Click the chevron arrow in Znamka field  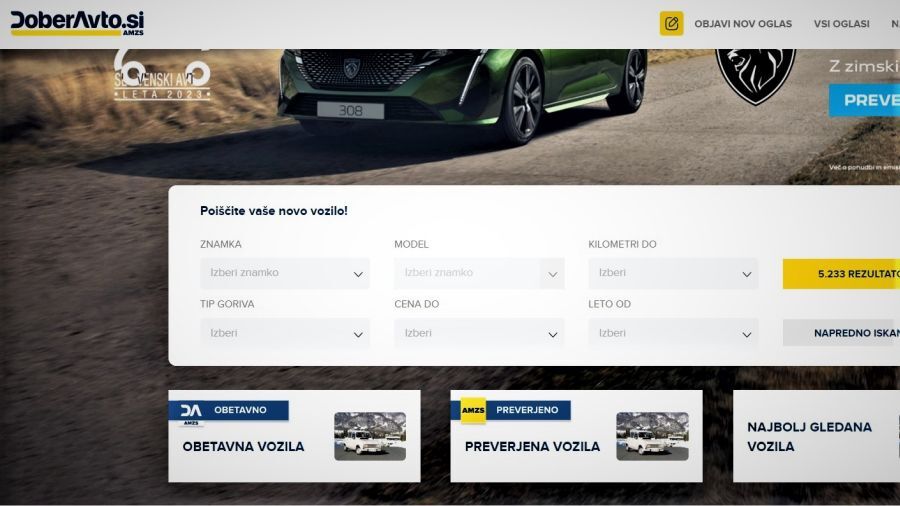point(358,274)
